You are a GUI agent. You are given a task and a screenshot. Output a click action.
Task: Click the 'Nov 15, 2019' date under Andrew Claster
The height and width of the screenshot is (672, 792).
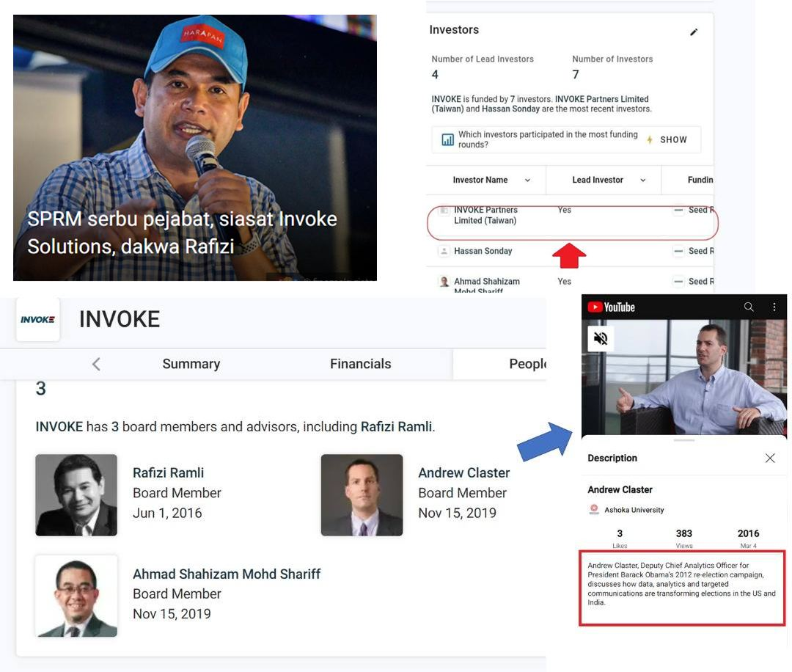457,514
